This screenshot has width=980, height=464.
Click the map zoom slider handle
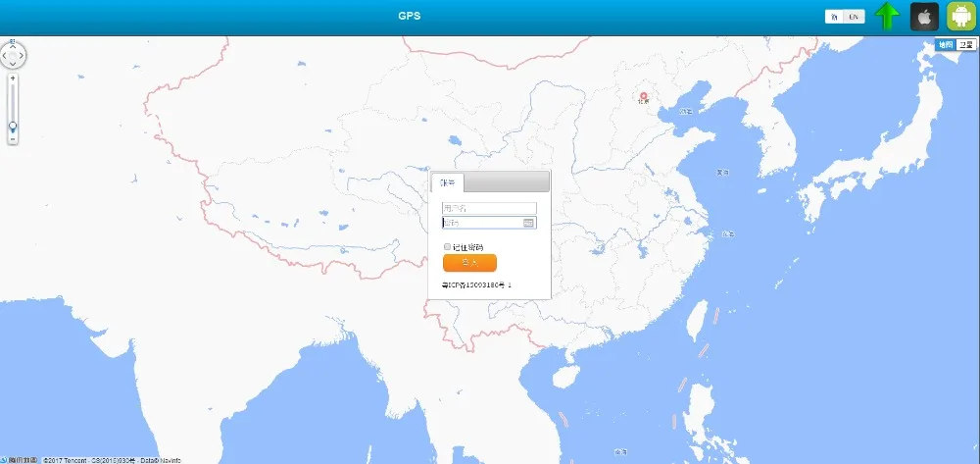(13, 127)
